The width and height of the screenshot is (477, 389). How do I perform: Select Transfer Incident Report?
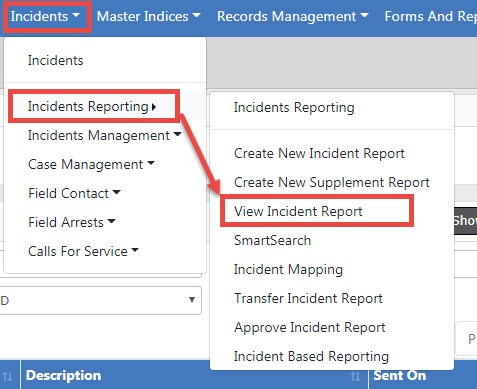tap(308, 298)
